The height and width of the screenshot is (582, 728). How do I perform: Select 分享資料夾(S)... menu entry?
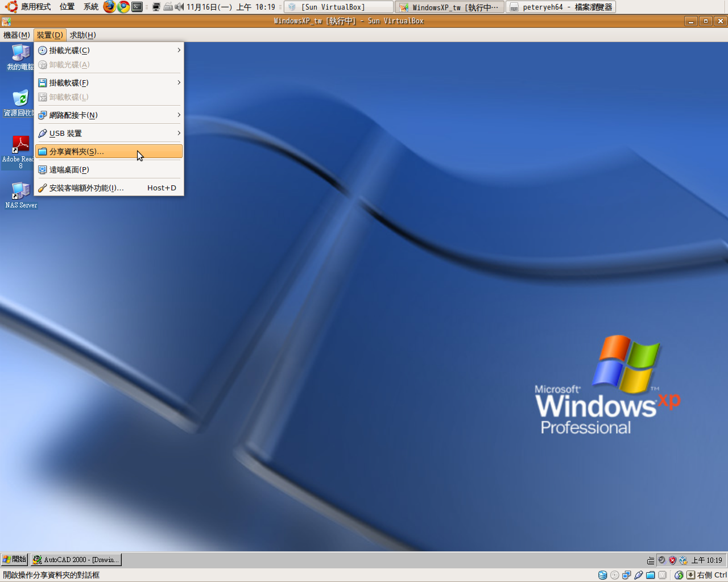click(109, 151)
